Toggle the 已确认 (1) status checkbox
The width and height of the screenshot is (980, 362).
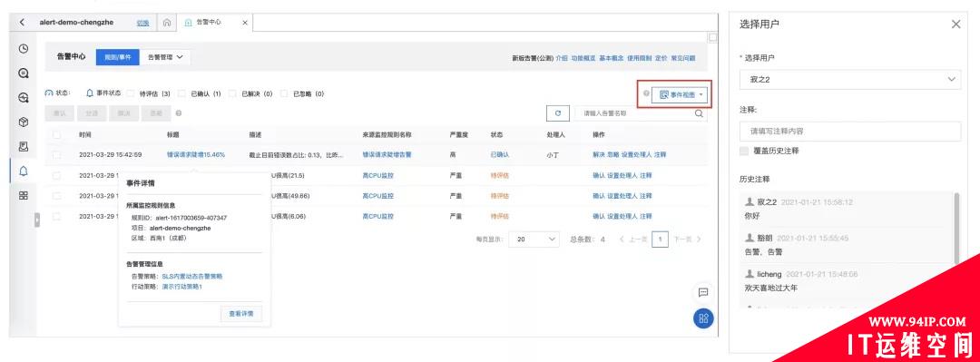coord(181,93)
